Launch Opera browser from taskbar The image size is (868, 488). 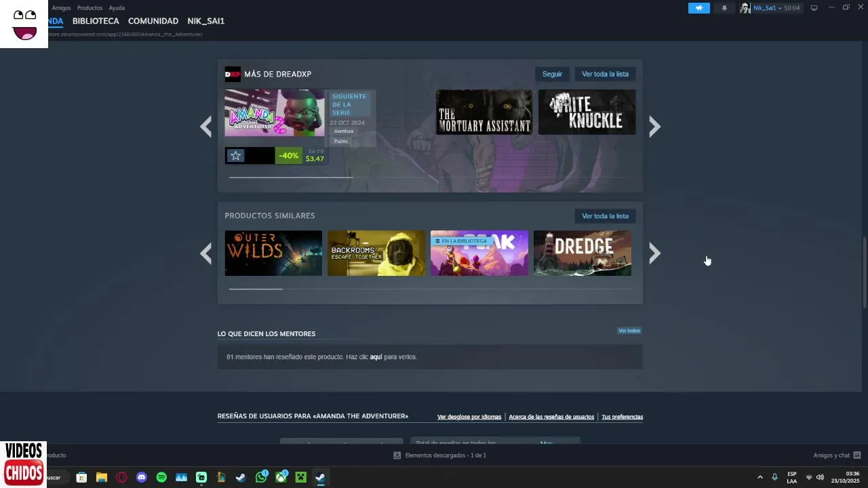point(121,477)
